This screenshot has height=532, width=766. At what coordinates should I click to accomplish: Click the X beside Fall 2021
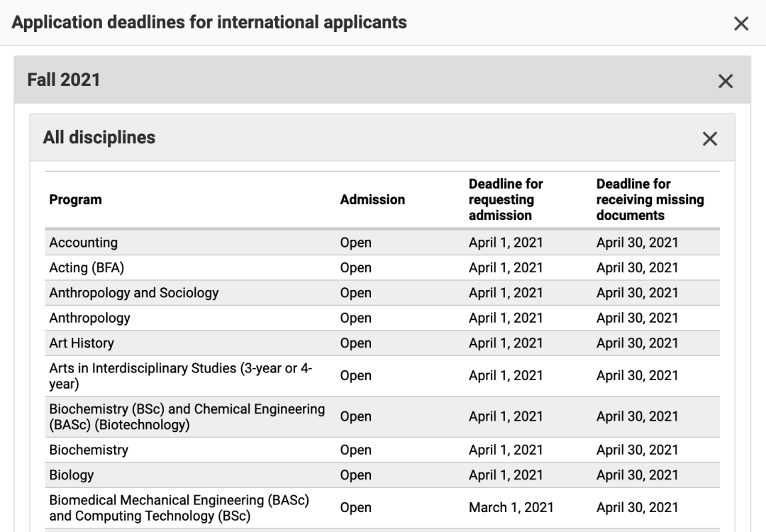point(726,81)
